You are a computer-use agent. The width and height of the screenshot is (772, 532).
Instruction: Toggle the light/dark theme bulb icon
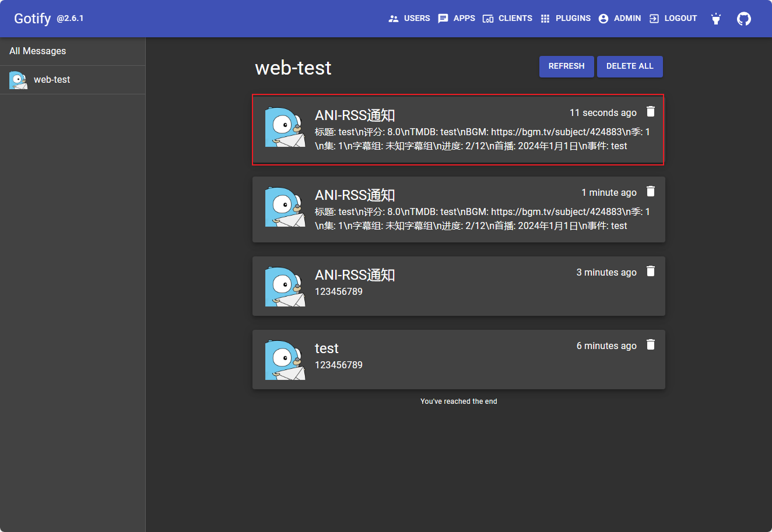coord(716,19)
